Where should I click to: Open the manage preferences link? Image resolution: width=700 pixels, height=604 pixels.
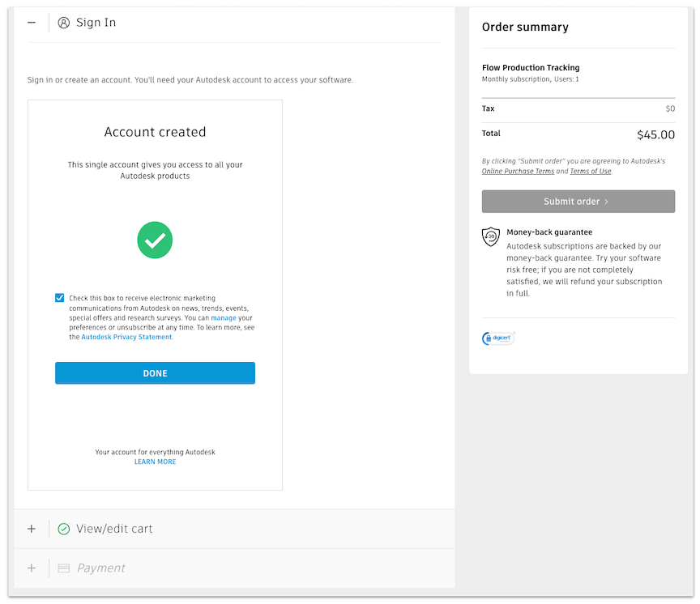[x=224, y=318]
